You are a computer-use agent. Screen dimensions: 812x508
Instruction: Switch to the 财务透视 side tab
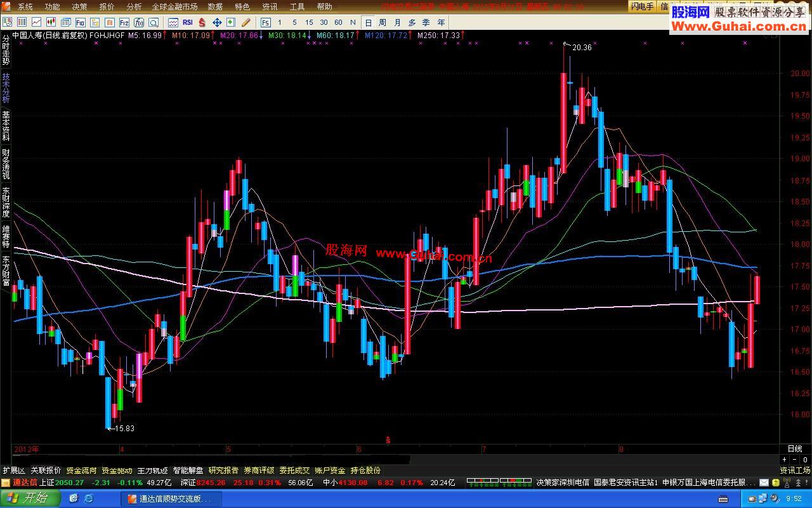point(6,164)
